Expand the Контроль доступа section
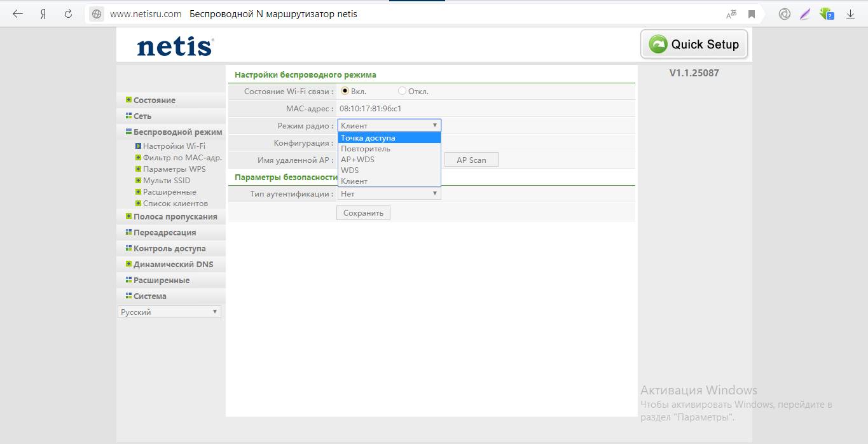 point(171,248)
